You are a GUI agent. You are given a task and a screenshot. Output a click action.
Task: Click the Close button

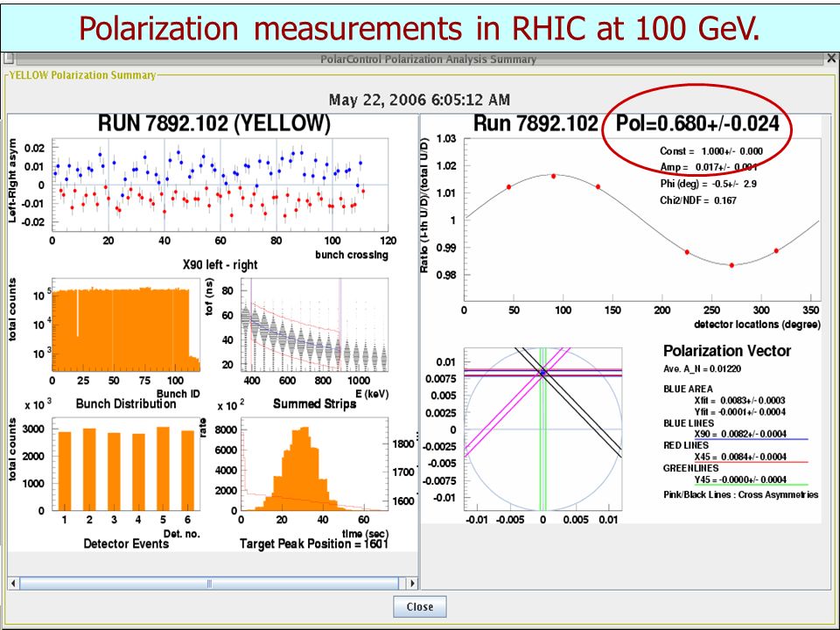(x=419, y=606)
